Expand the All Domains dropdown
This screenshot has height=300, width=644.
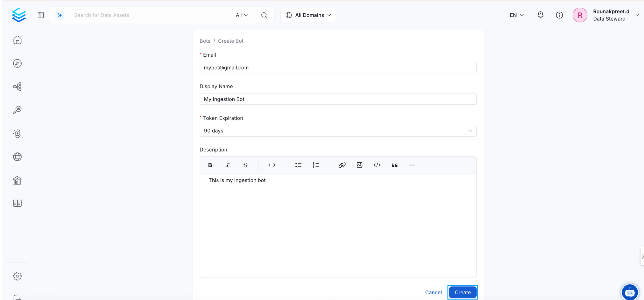tap(308, 15)
